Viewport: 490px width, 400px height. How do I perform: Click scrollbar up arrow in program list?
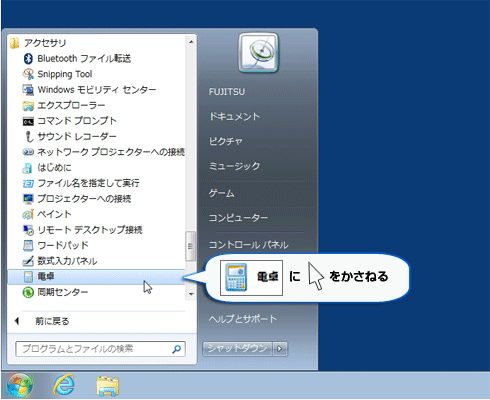[x=191, y=42]
